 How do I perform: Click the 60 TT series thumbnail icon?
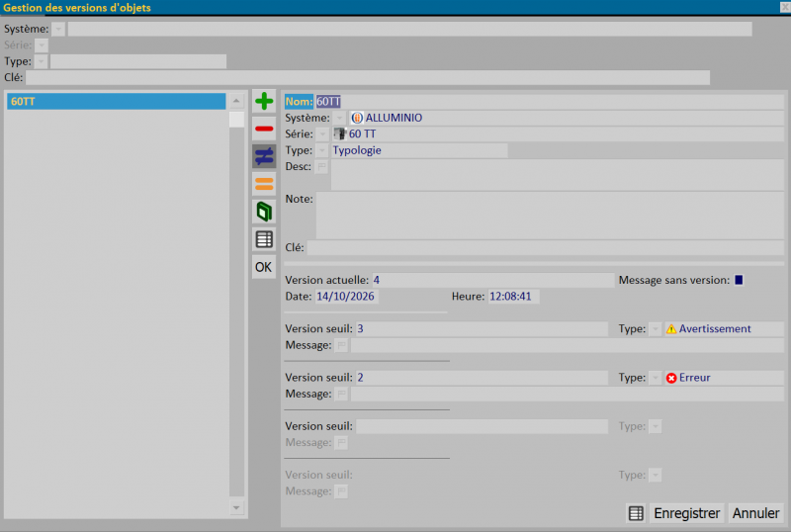click(340, 133)
